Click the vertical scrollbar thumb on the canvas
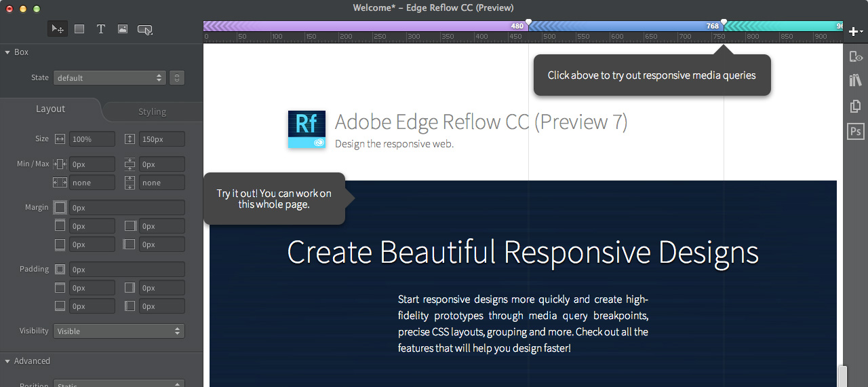The image size is (868, 387). pyautogui.click(x=843, y=376)
